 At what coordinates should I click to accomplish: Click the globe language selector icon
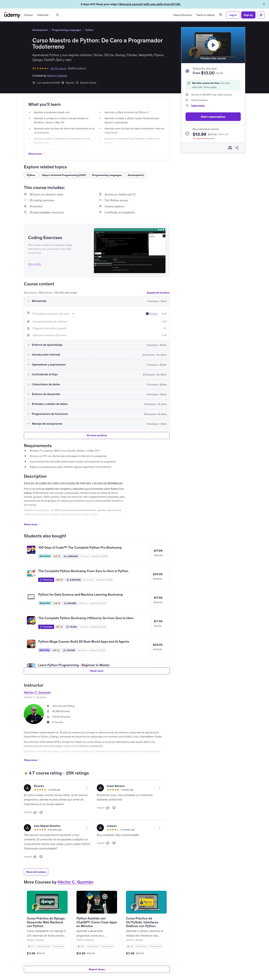(x=261, y=15)
